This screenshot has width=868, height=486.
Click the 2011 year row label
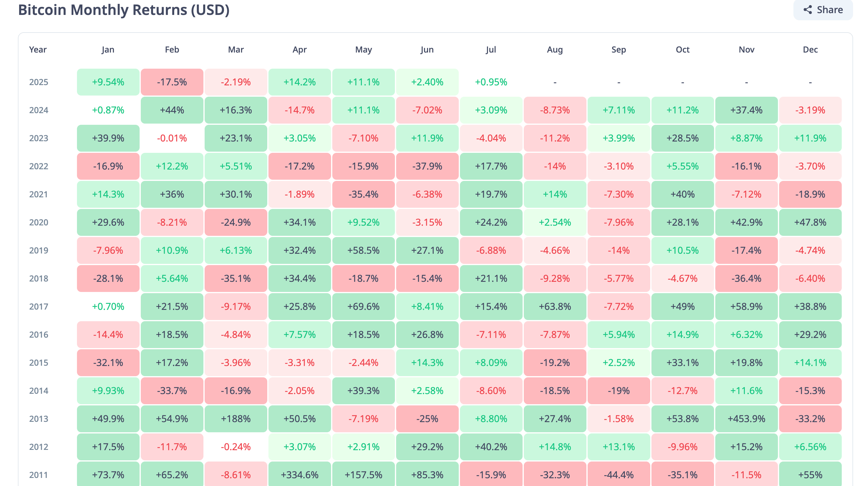tap(38, 475)
